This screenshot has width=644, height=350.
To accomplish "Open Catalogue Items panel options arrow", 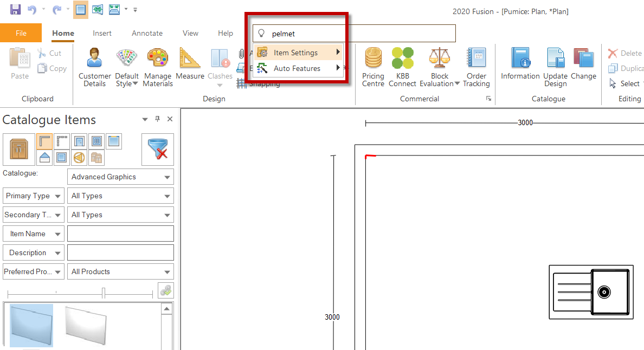I will click(145, 119).
